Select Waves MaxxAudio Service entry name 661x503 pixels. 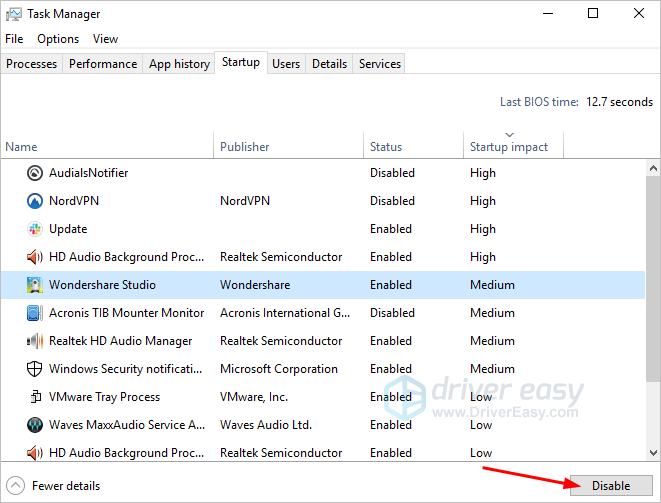click(127, 425)
